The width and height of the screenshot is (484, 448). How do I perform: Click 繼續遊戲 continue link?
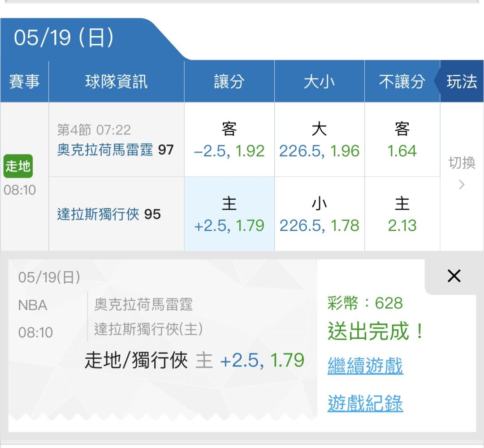click(365, 366)
